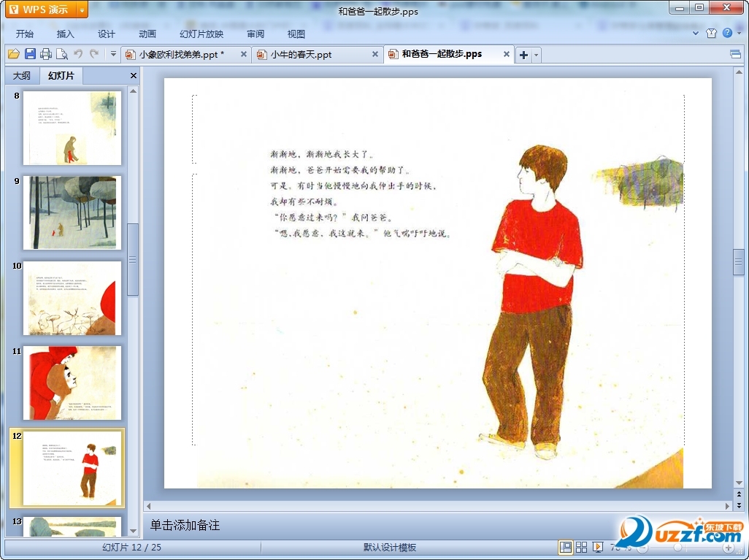Start slideshow from status bar icon
Screen dimensions: 749x560
coord(597,547)
